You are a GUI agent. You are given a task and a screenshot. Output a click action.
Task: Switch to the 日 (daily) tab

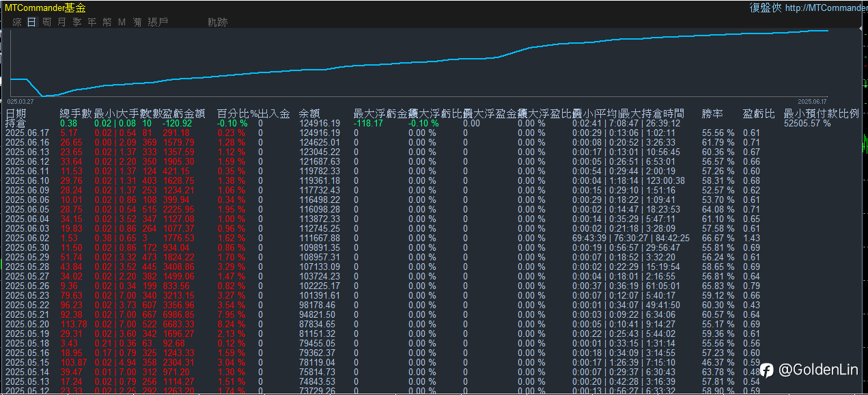[x=31, y=22]
